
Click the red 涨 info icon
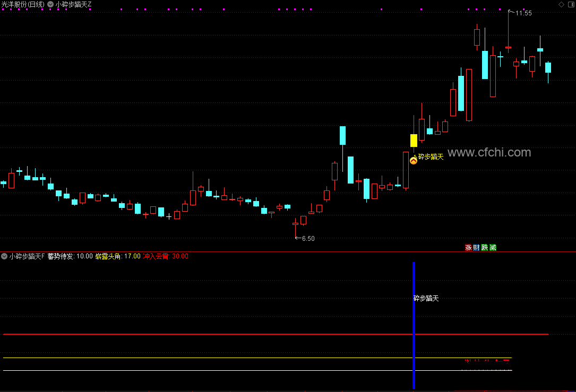click(468, 247)
